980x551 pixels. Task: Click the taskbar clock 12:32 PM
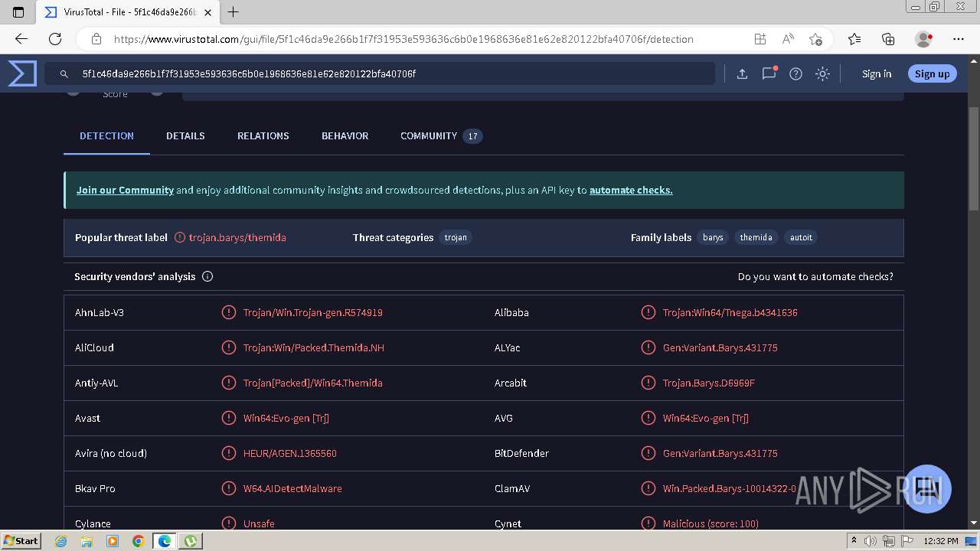click(941, 541)
